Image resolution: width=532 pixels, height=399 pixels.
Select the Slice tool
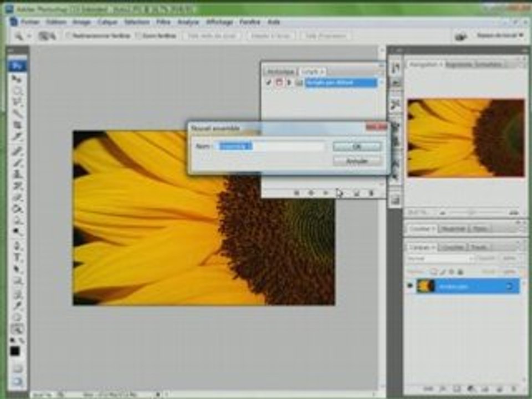(16, 137)
